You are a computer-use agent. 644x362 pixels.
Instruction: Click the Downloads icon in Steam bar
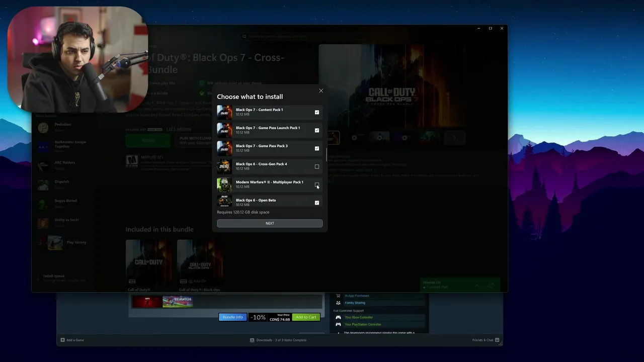pyautogui.click(x=252, y=340)
